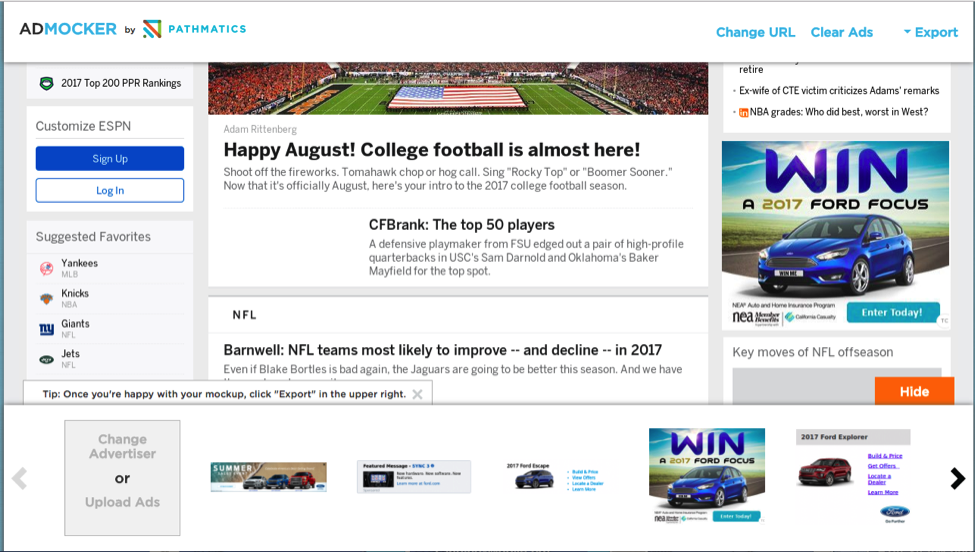Open CFBrank top 50 players article
Viewport: 975px width, 553px height.
point(461,225)
